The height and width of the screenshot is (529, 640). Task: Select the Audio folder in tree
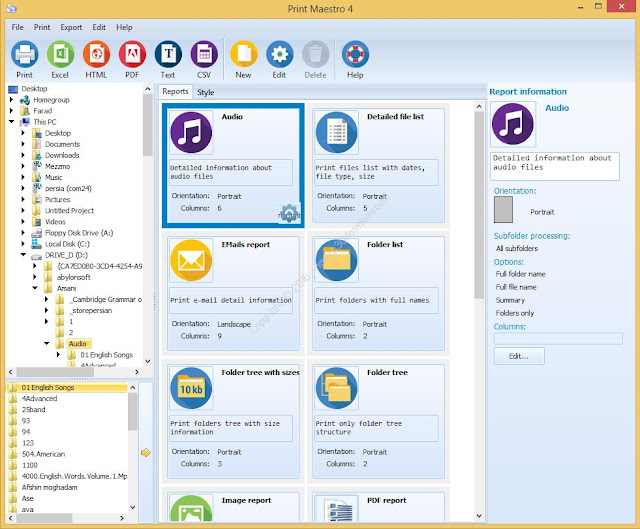pos(78,344)
